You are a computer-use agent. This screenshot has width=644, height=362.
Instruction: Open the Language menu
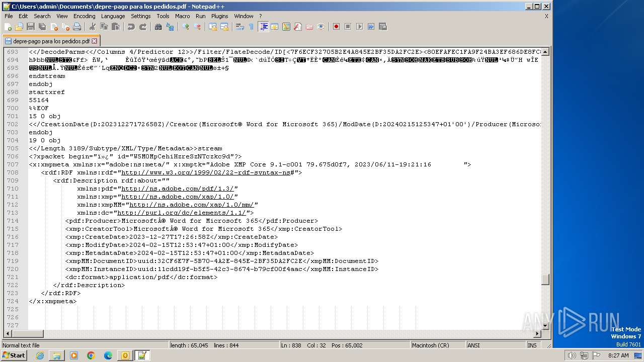pos(113,16)
